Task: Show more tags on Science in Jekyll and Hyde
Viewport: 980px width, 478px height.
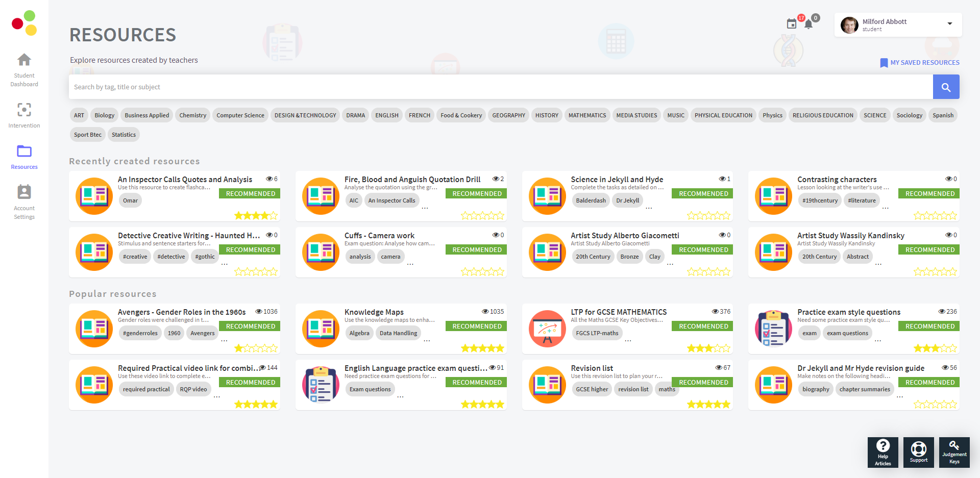Action: (649, 206)
